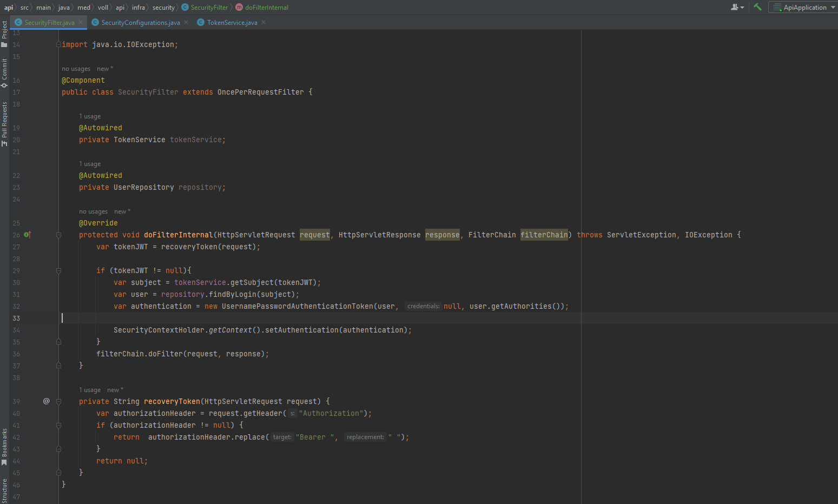This screenshot has height=504, width=838.
Task: Click the 'replacement:' parameter hint on line 42
Action: pyautogui.click(x=365, y=437)
